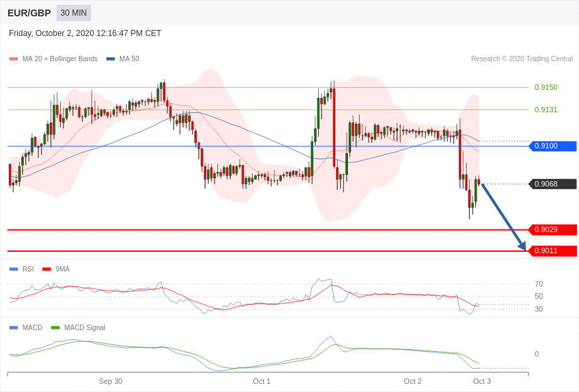
Task: Click the blue 0.9100 pivot price tag
Action: point(553,146)
